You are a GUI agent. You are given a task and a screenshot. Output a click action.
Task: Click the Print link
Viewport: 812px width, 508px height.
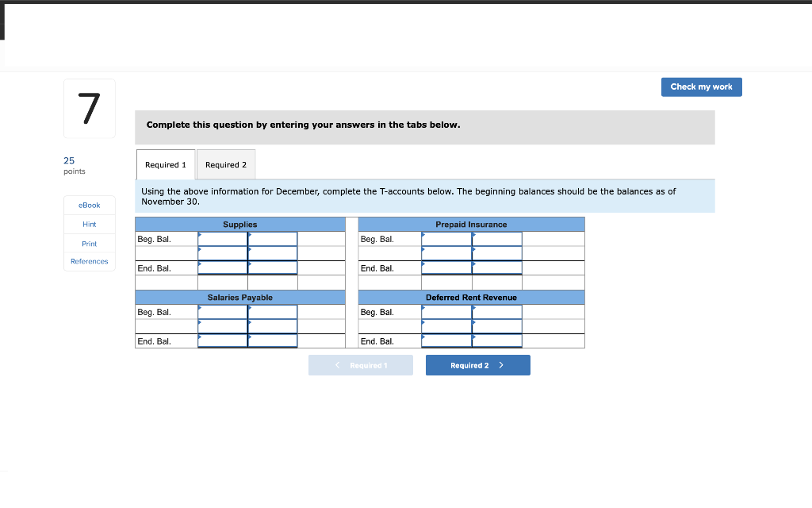pos(89,244)
